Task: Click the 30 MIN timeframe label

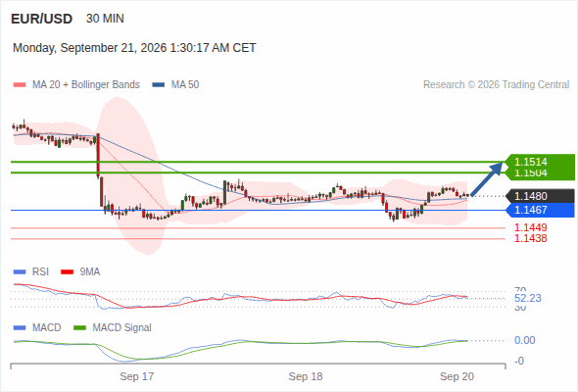Action: coord(105,19)
